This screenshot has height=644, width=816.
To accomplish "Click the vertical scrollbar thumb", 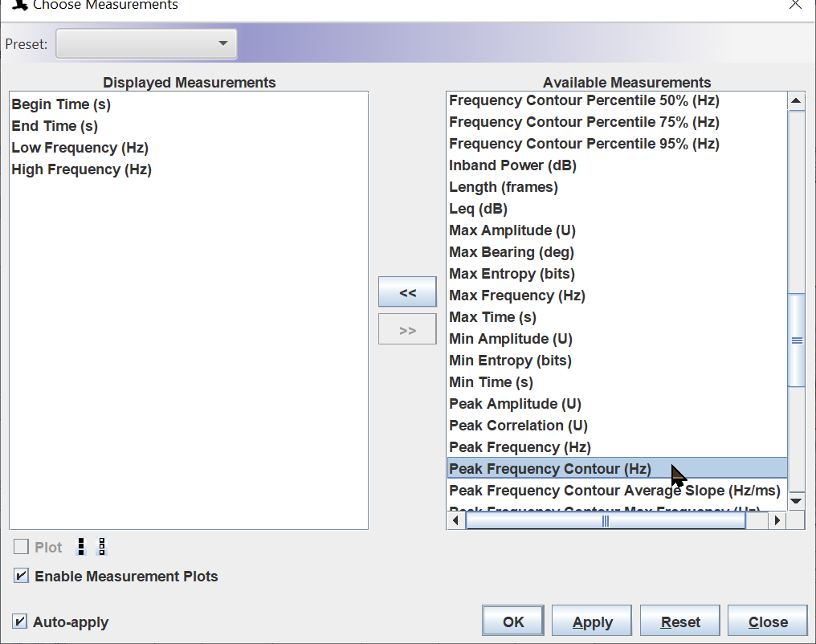I will point(796,340).
